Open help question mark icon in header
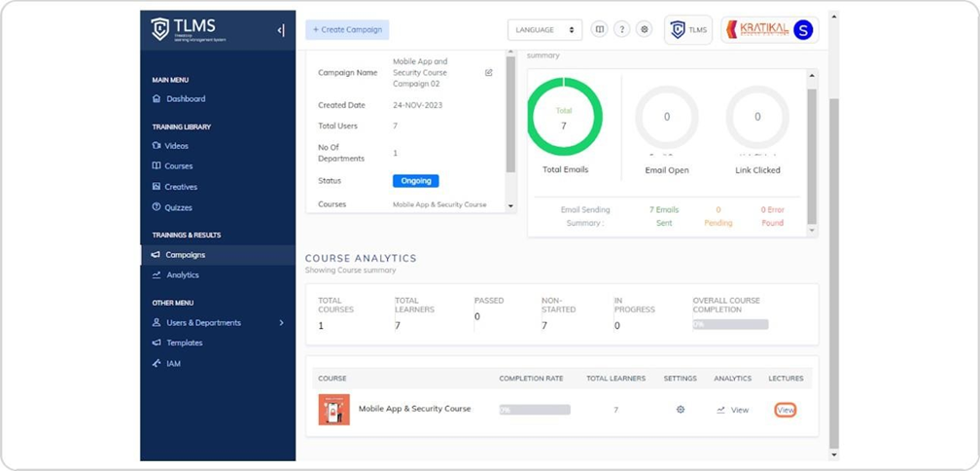 (x=621, y=29)
